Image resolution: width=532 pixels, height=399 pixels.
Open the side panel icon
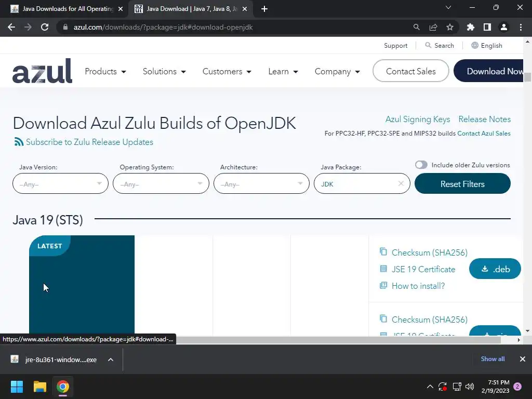tap(487, 27)
